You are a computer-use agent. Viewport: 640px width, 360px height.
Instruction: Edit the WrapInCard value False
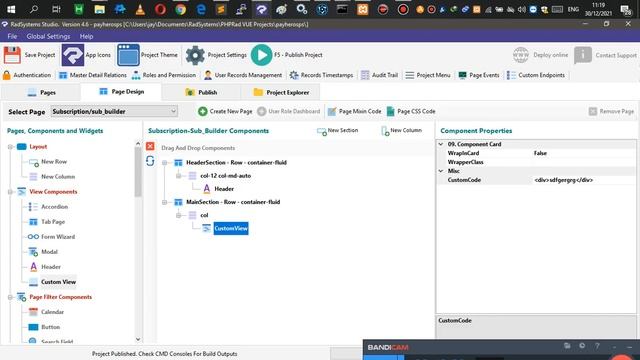584,153
